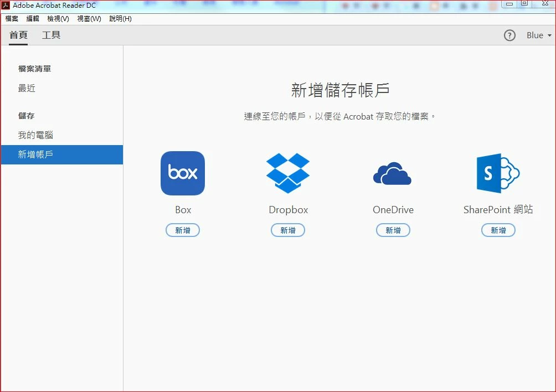The height and width of the screenshot is (392, 556).
Task: Open the 檔案 menu
Action: click(x=12, y=19)
